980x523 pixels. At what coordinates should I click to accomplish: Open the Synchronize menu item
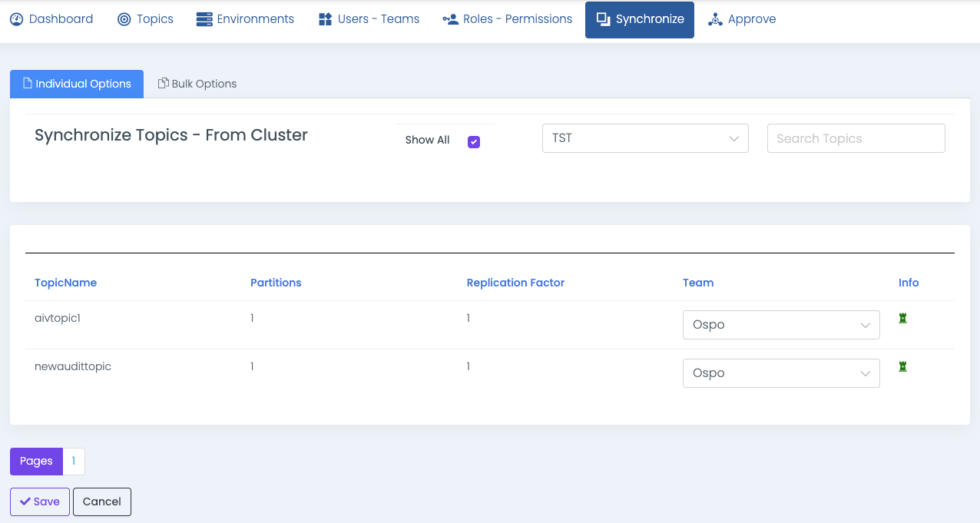tap(640, 19)
